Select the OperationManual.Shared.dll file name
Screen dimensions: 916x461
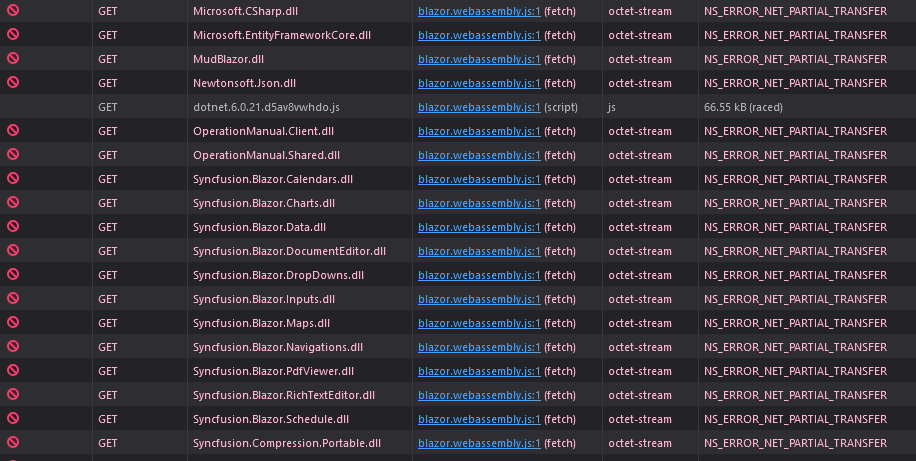(x=266, y=155)
